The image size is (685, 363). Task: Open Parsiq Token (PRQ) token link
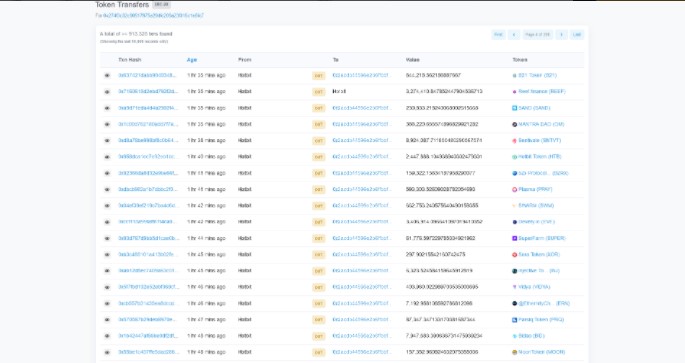coord(541,320)
